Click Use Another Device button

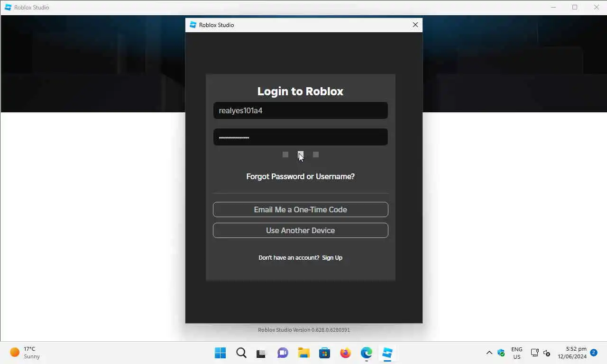point(301,230)
